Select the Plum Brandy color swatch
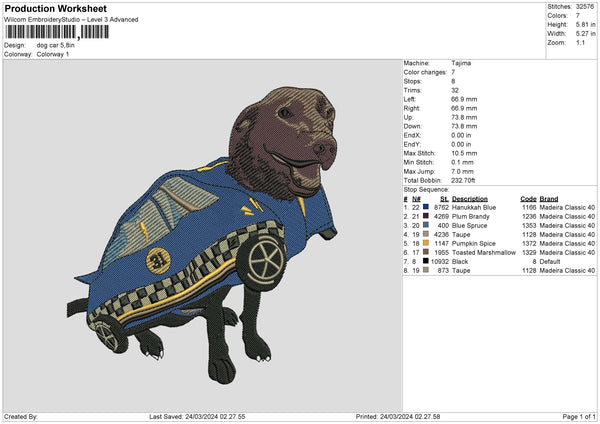Screen dimensions: 600x424 pos(426,215)
